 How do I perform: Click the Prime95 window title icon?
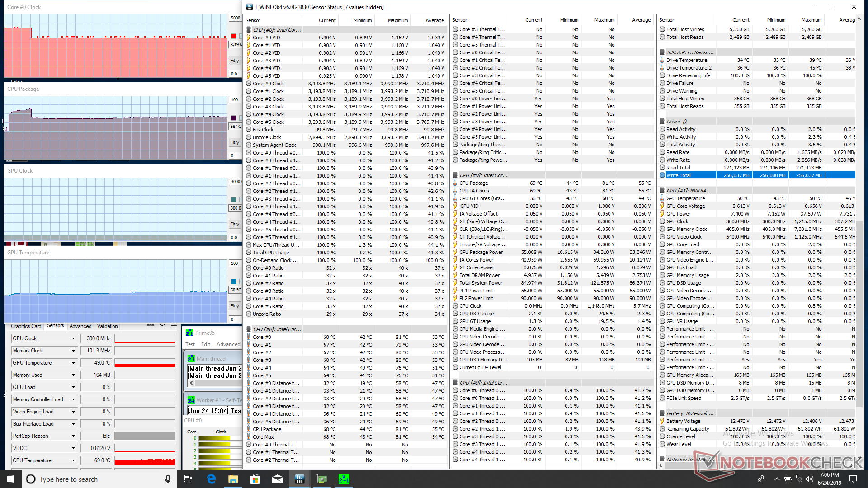tap(189, 333)
